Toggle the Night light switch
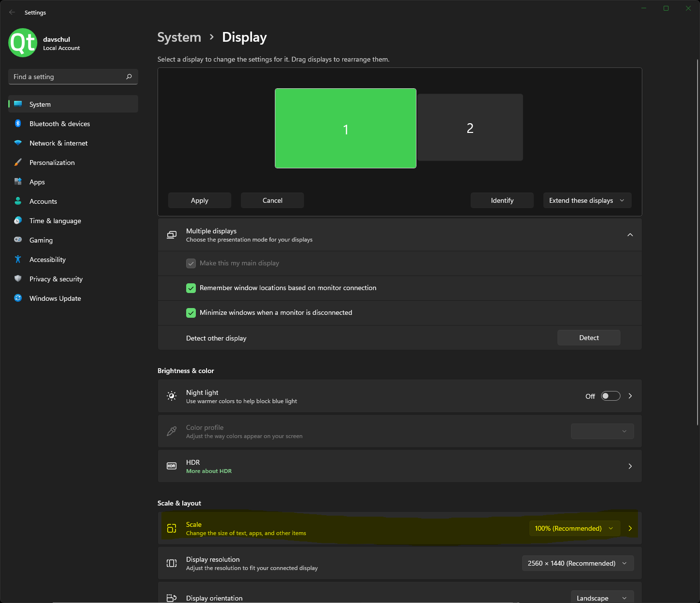Screen dimensions: 700x603 (610, 396)
